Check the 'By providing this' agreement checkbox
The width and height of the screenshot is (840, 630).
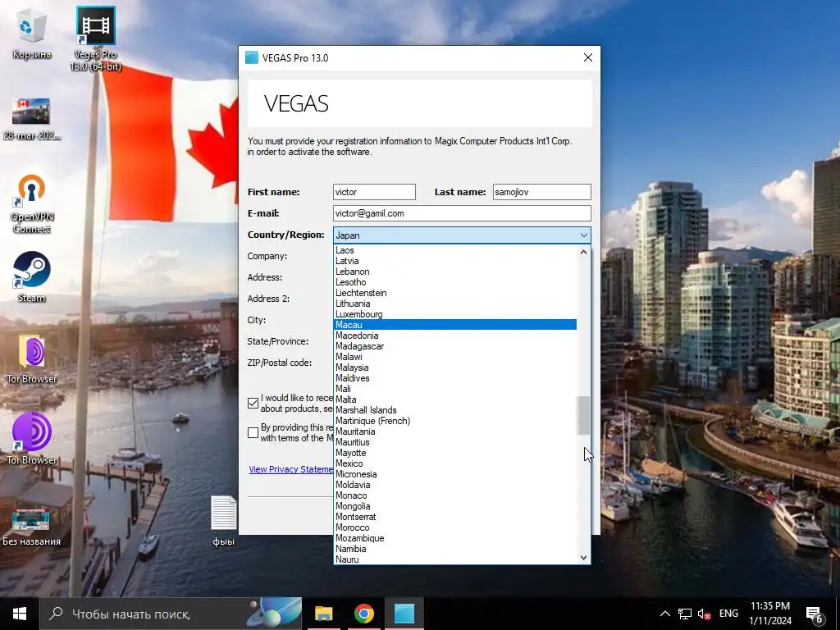coord(253,433)
